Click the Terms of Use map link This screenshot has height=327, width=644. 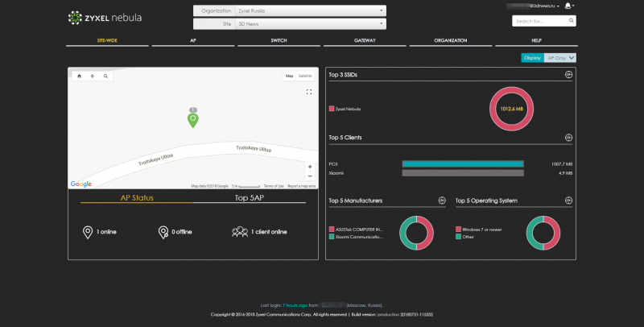274,186
